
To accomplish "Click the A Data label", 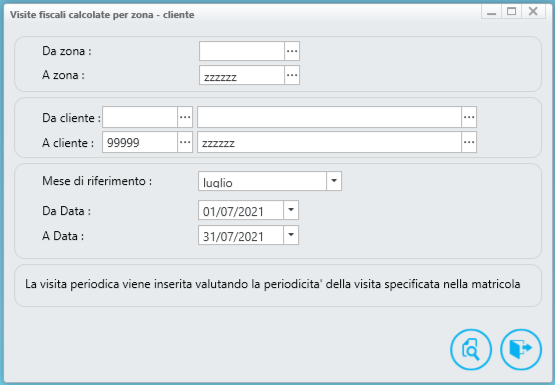I will (x=63, y=236).
